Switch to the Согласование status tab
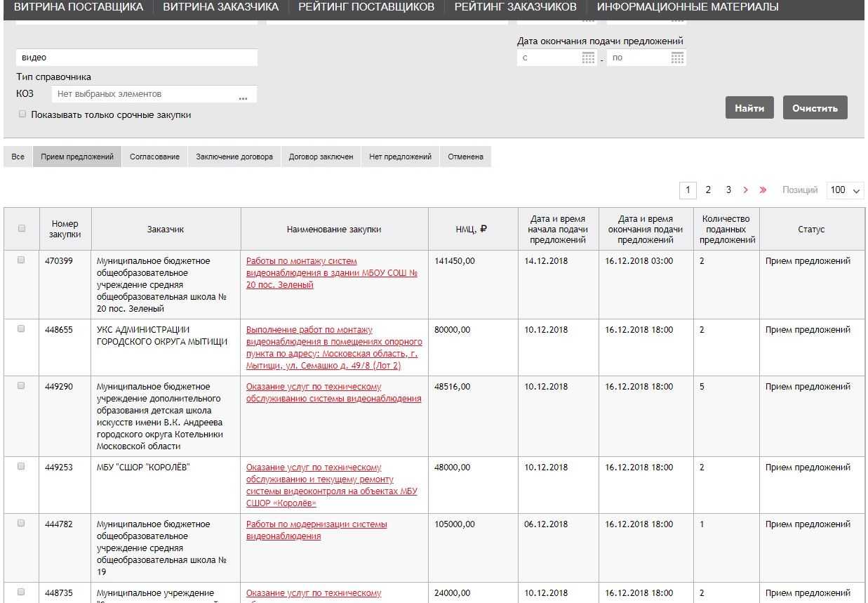868x603 pixels. [154, 157]
